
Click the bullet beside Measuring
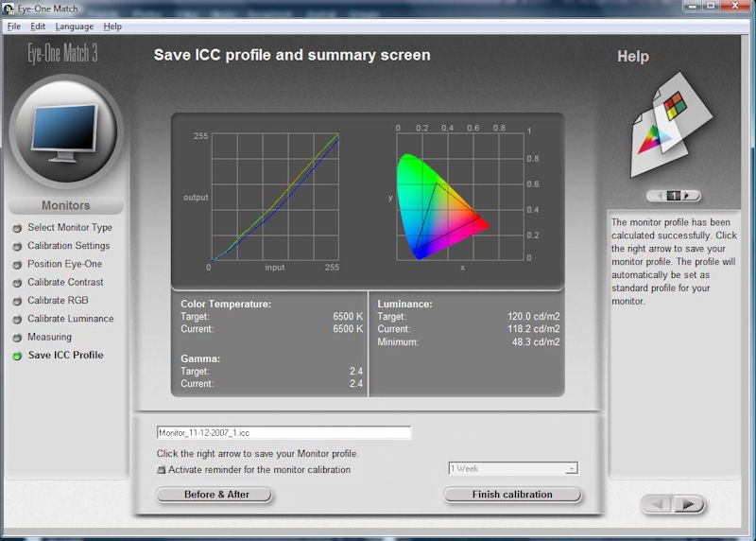[x=17, y=338]
